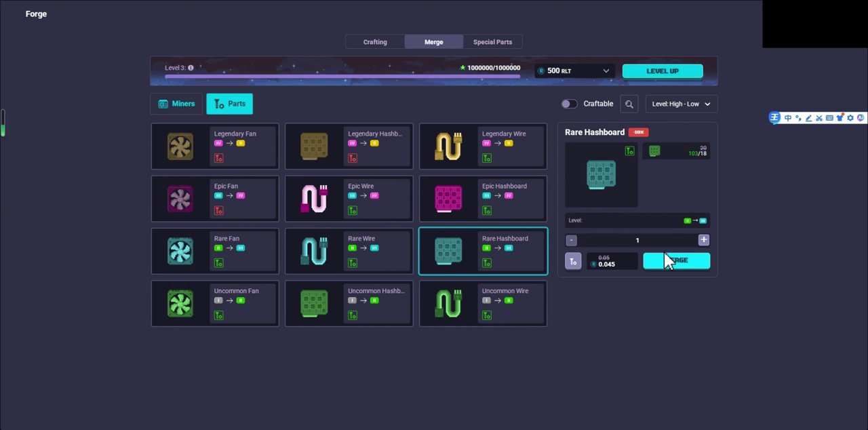Open the Level: High - Low sort dropdown
This screenshot has height=430, width=868.
pyautogui.click(x=681, y=104)
